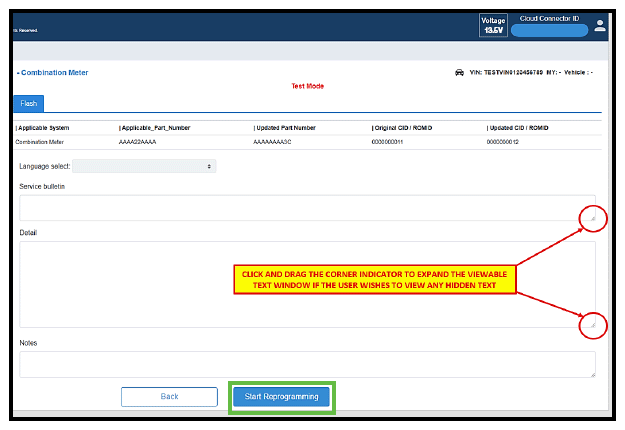625x430 pixels.
Task: Switch to the Flash tab
Action: [x=28, y=103]
